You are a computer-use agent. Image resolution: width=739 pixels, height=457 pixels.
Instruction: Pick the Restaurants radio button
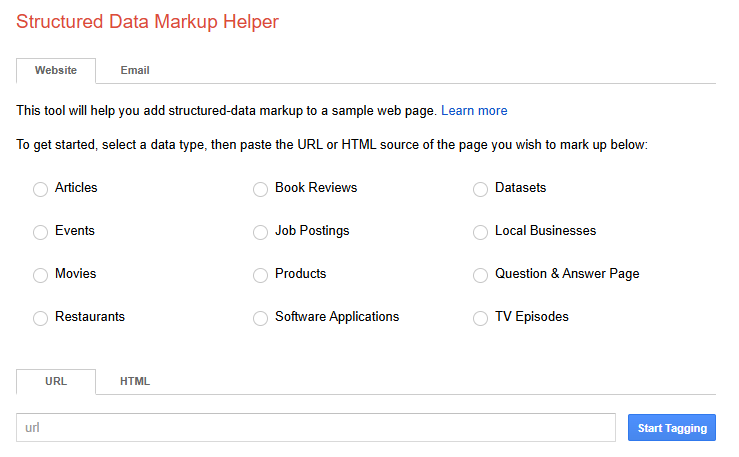tap(41, 318)
